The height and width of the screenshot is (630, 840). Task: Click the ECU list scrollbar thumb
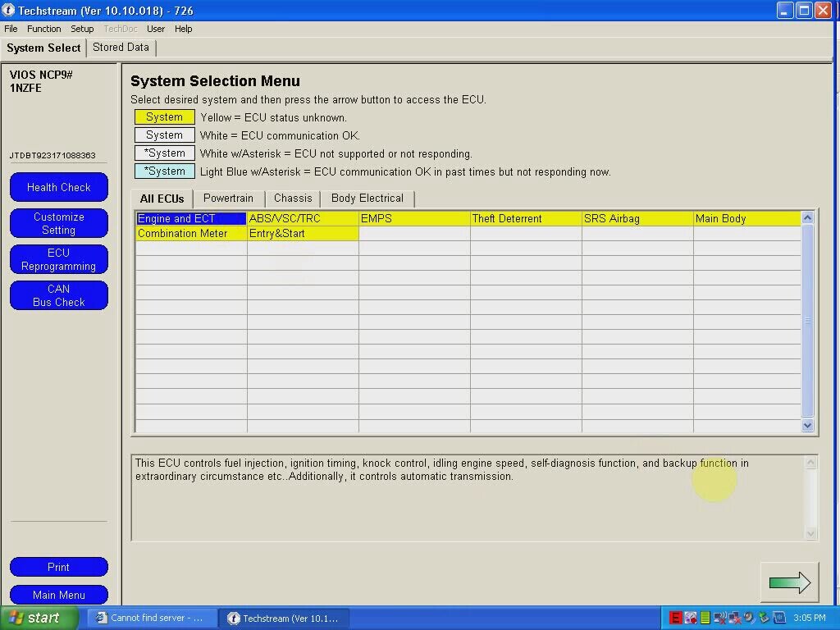[x=808, y=321]
